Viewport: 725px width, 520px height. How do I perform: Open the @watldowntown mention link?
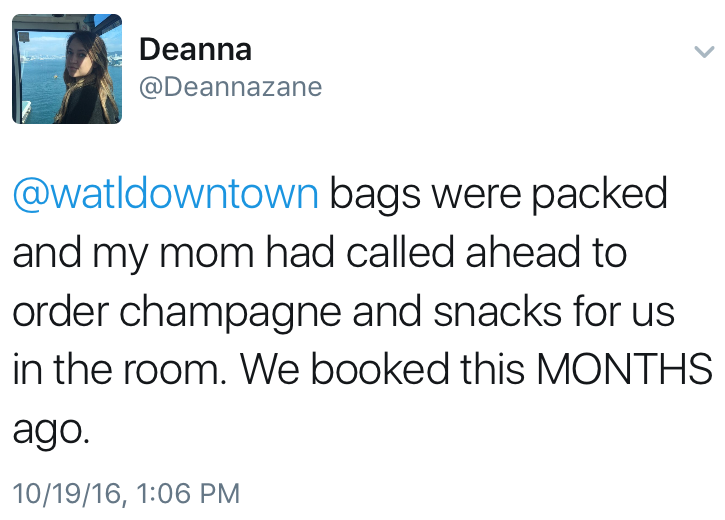pyautogui.click(x=165, y=193)
